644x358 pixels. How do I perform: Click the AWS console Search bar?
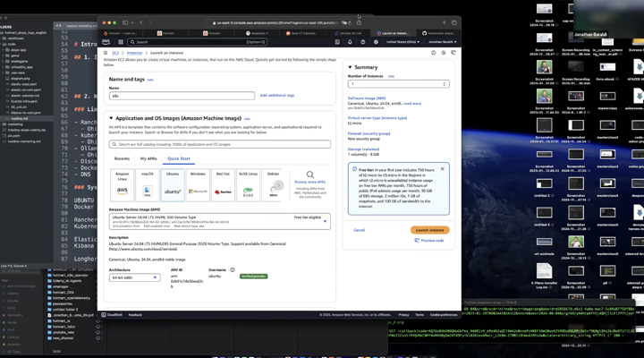[x=197, y=42]
